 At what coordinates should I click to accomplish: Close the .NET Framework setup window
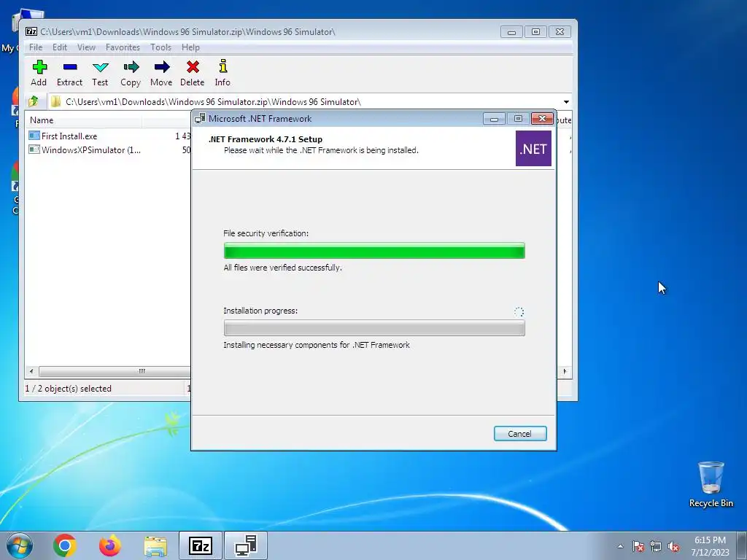(542, 119)
